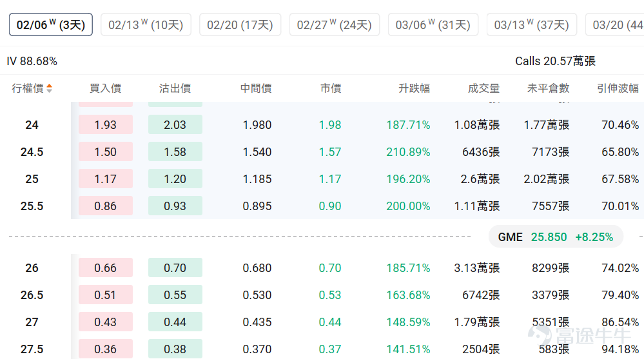Open the 03/06 (31天) expiry tab

point(433,24)
